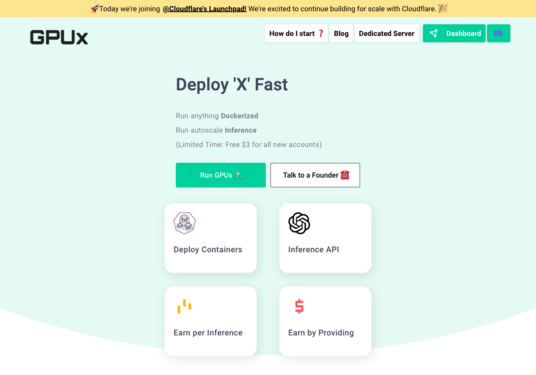Screen dimensions: 536x375
Task: Click Talk to a Founder button
Action: [x=315, y=175]
